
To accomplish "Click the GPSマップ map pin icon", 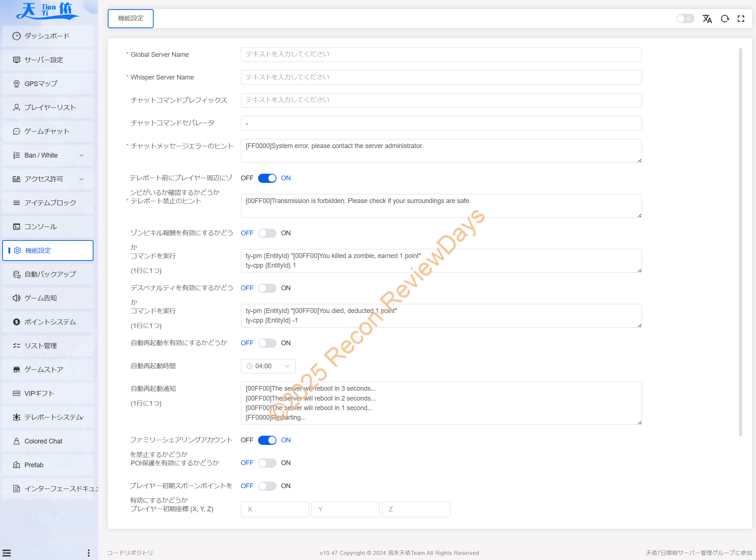I will point(16,84).
